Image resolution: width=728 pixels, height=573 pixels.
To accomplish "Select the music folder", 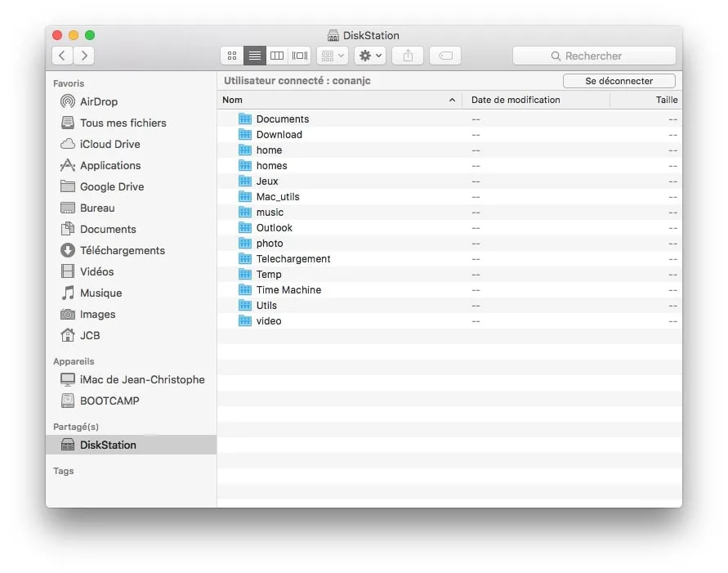I will click(449, 213).
